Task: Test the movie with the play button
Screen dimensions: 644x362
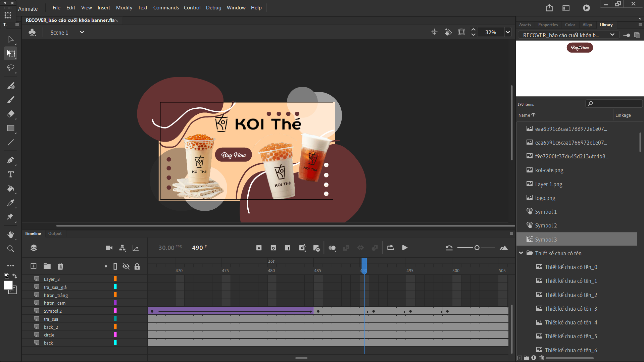Action: 586,8
